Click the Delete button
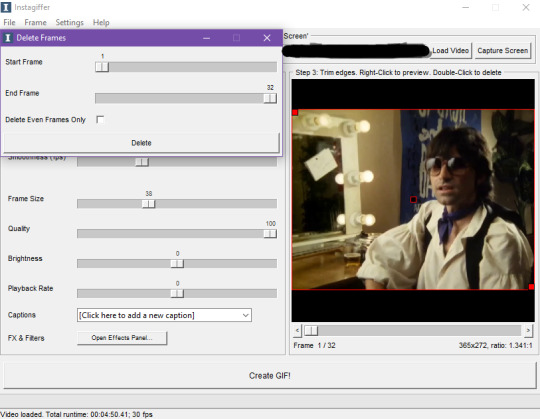The width and height of the screenshot is (540, 419). pos(142,143)
